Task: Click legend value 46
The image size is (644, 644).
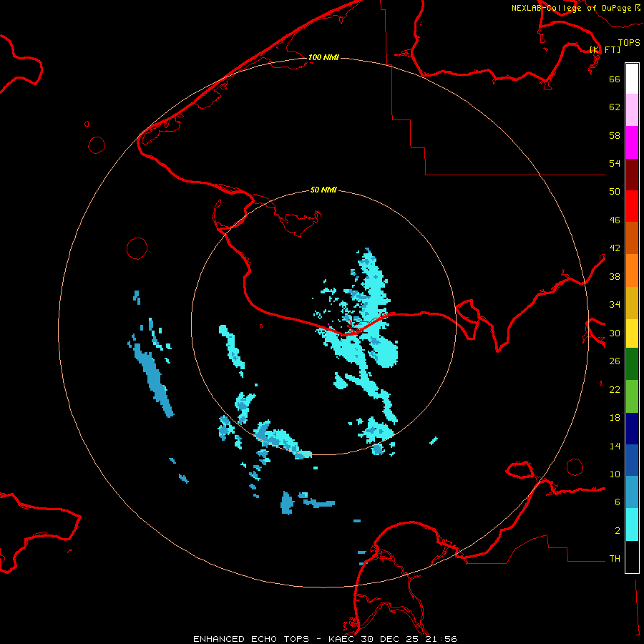Action: [x=615, y=220]
